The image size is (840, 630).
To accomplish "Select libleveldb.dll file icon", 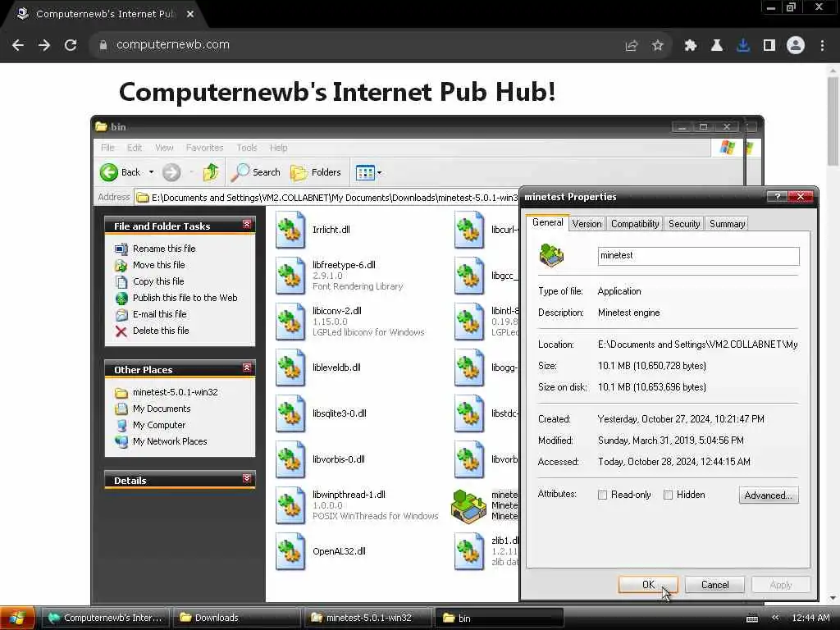I will [290, 367].
